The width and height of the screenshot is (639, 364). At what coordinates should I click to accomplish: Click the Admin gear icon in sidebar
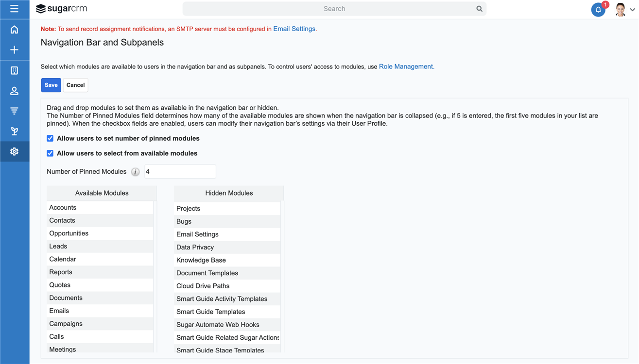(x=14, y=151)
